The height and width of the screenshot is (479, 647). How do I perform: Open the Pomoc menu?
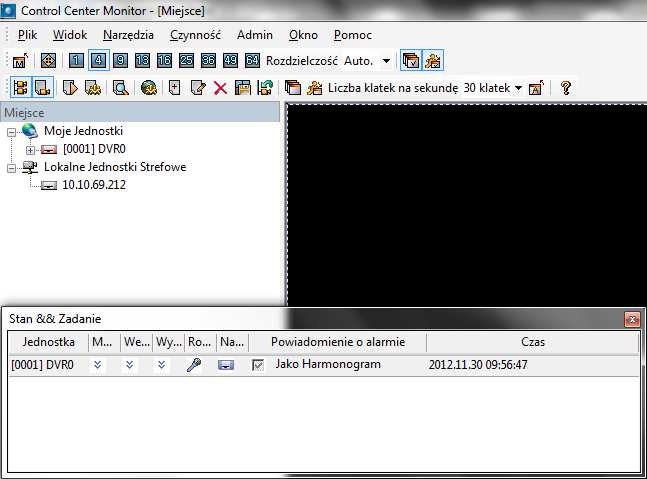(353, 35)
